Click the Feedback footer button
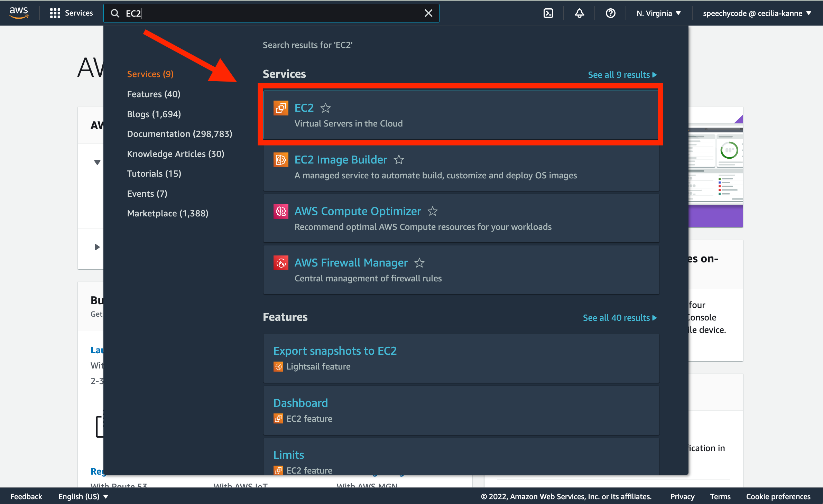Viewport: 823px width, 504px height. [26, 496]
